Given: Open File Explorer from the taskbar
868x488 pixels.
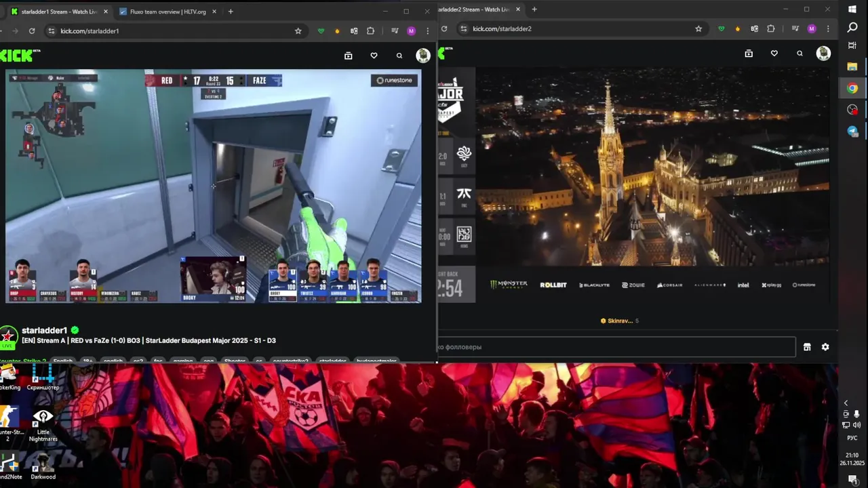Looking at the screenshot, I should coord(852,66).
